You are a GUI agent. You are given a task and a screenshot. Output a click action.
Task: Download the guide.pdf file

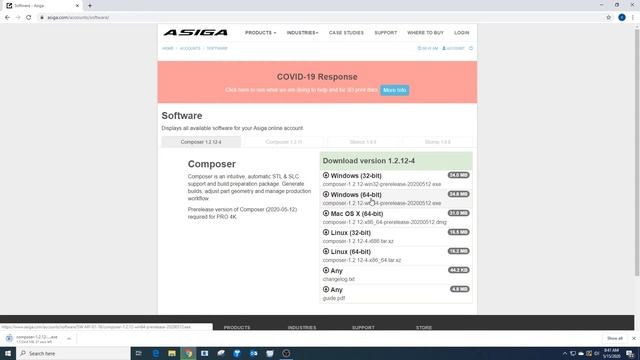tap(396, 293)
